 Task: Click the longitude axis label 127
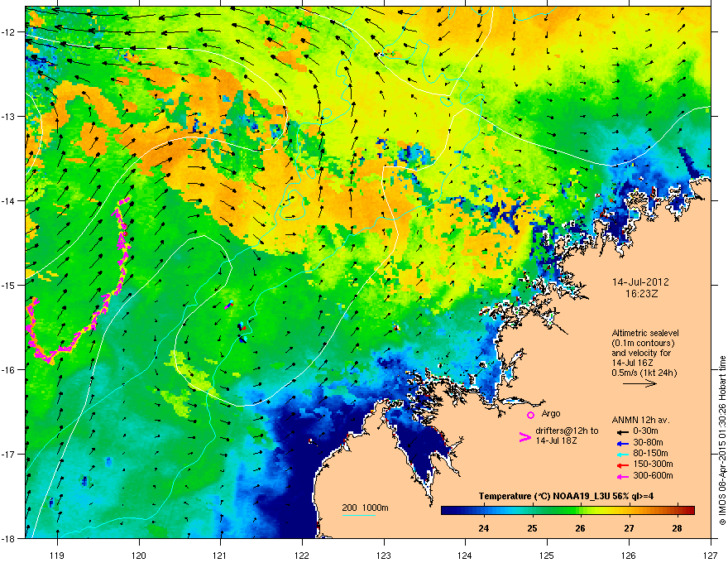point(711,555)
